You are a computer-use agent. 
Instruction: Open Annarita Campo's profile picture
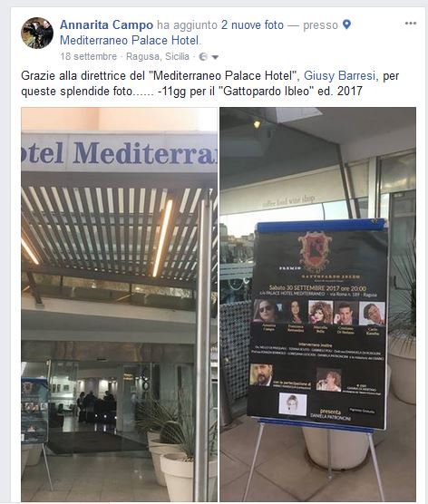[x=37, y=33]
